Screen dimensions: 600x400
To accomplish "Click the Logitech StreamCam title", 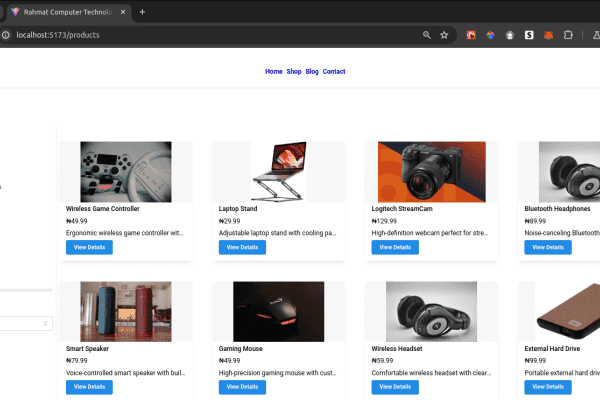I will 402,209.
